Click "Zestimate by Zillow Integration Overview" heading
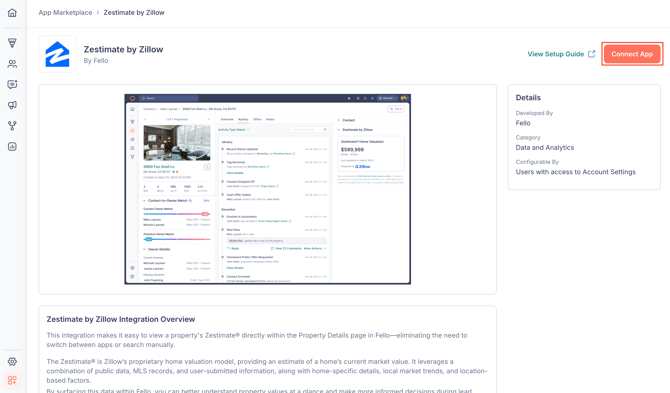The width and height of the screenshot is (670, 393). point(120,319)
